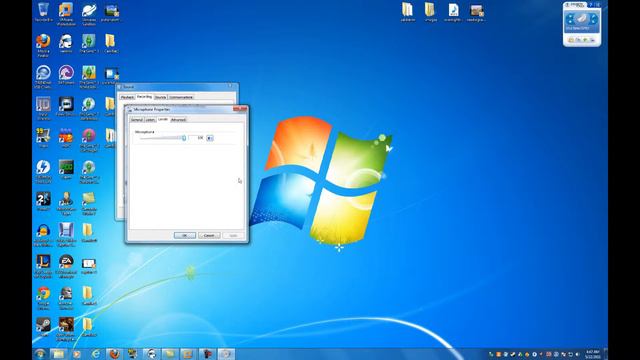Select the Audacity headphones desktop icon

[x=43, y=235]
